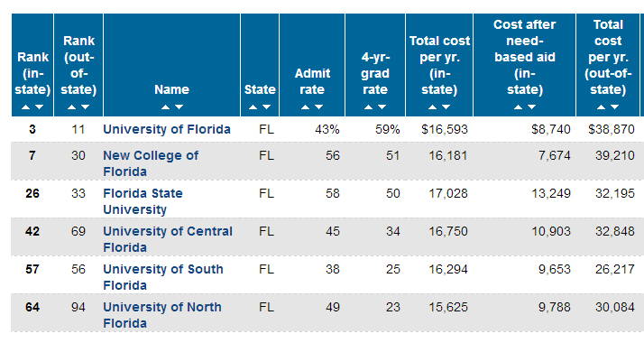Image resolution: width=644 pixels, height=343 pixels.
Task: Open Florida State University link
Action: (143, 201)
